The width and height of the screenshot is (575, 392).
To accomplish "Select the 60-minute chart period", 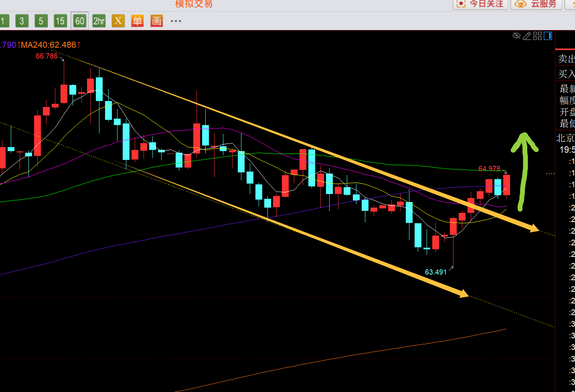I will [79, 21].
